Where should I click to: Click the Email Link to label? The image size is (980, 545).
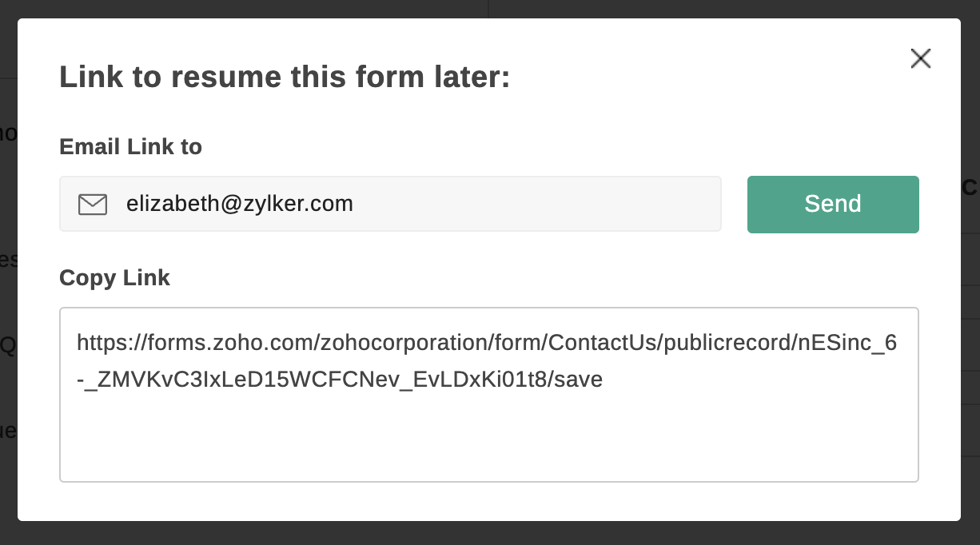click(130, 147)
